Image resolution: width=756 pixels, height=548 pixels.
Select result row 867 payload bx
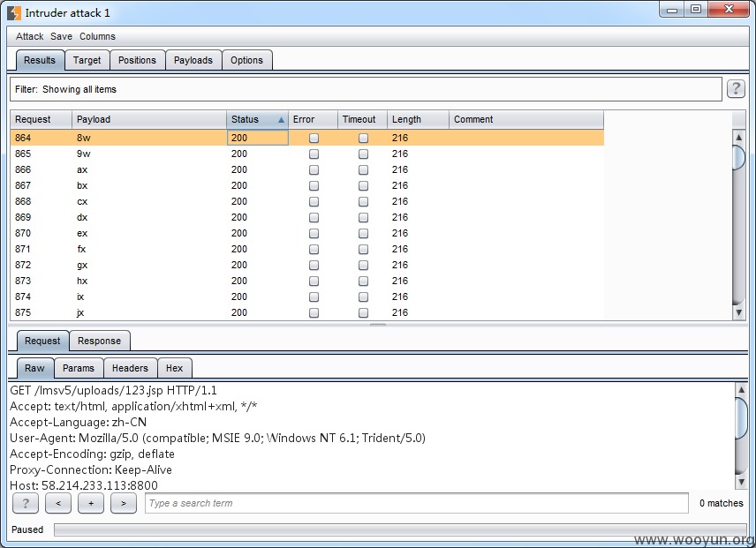[x=307, y=185]
